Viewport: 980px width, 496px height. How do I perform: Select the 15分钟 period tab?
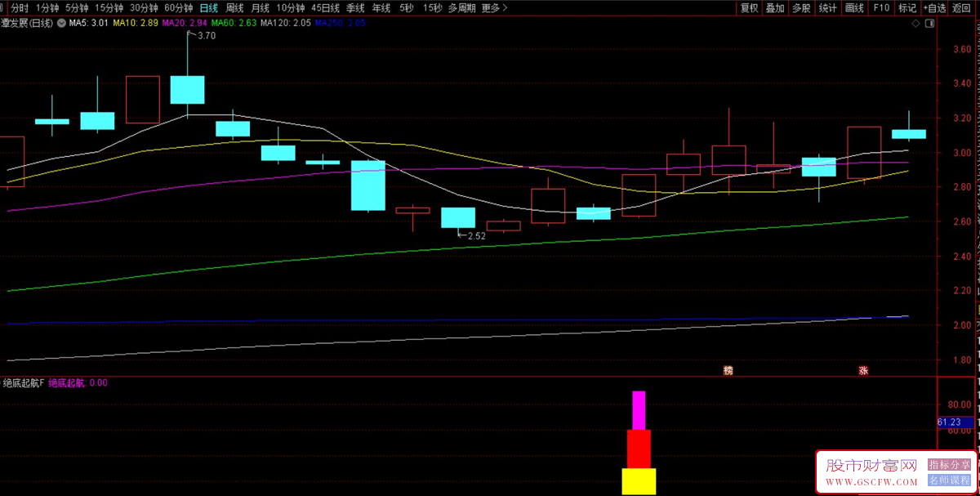(109, 7)
